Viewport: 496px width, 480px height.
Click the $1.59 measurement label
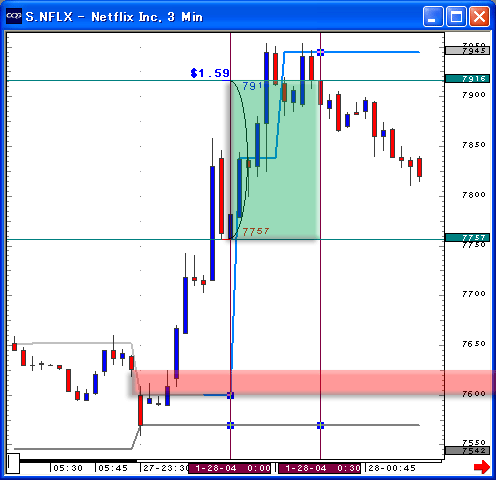point(210,73)
